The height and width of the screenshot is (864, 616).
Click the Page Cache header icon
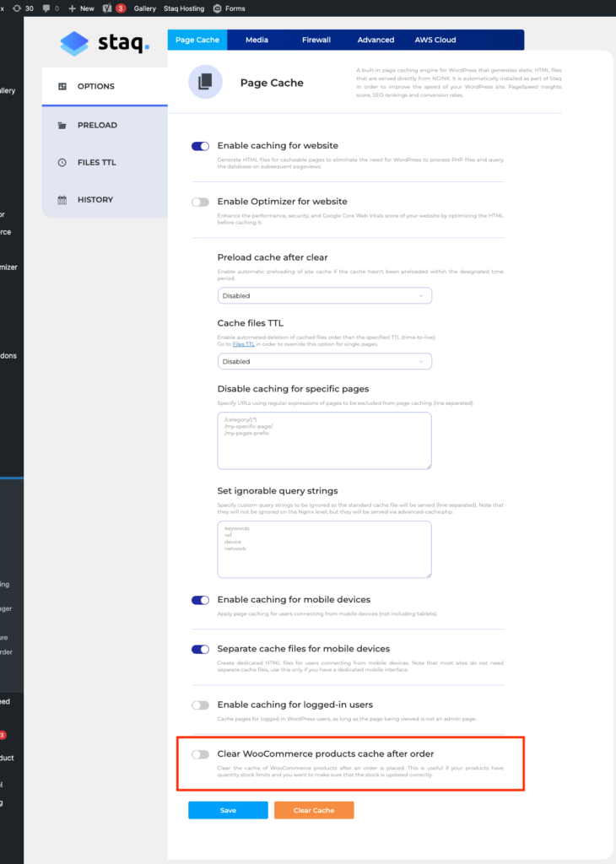click(204, 82)
